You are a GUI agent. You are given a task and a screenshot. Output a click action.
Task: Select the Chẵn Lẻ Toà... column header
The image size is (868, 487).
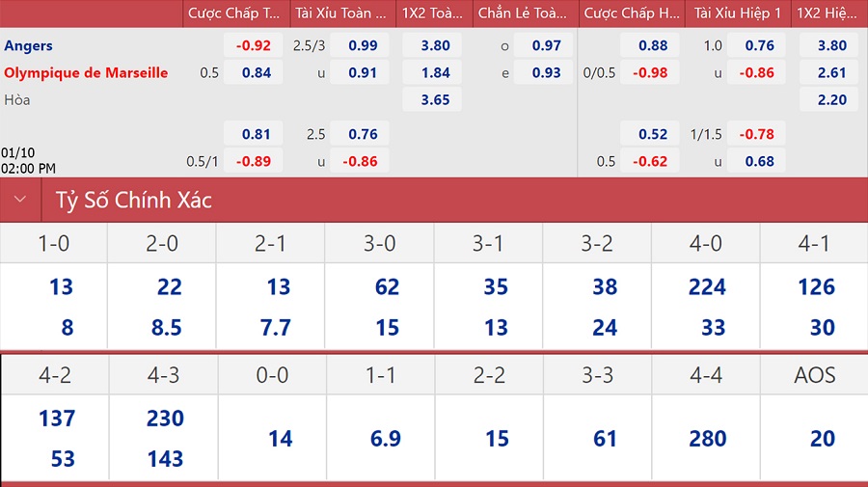click(522, 14)
